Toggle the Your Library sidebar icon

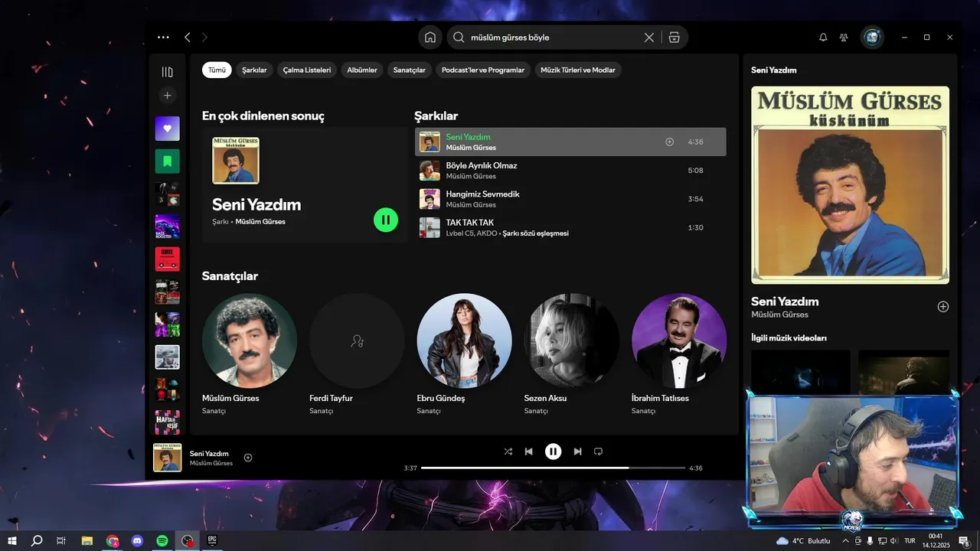point(168,72)
